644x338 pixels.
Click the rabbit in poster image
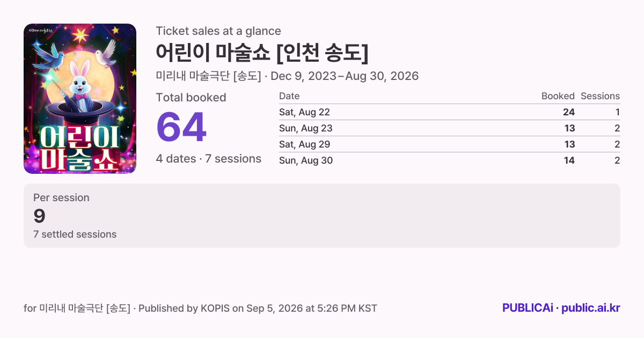(x=80, y=83)
